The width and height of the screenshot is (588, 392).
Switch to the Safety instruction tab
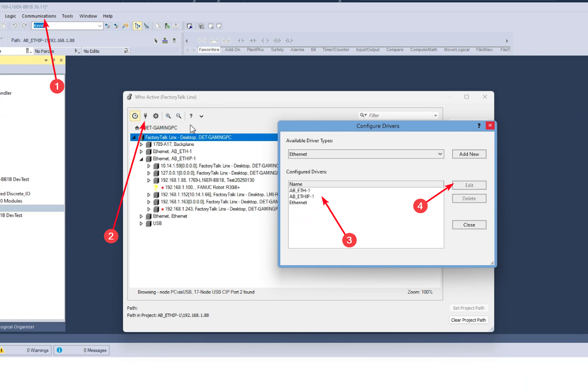pyautogui.click(x=277, y=50)
